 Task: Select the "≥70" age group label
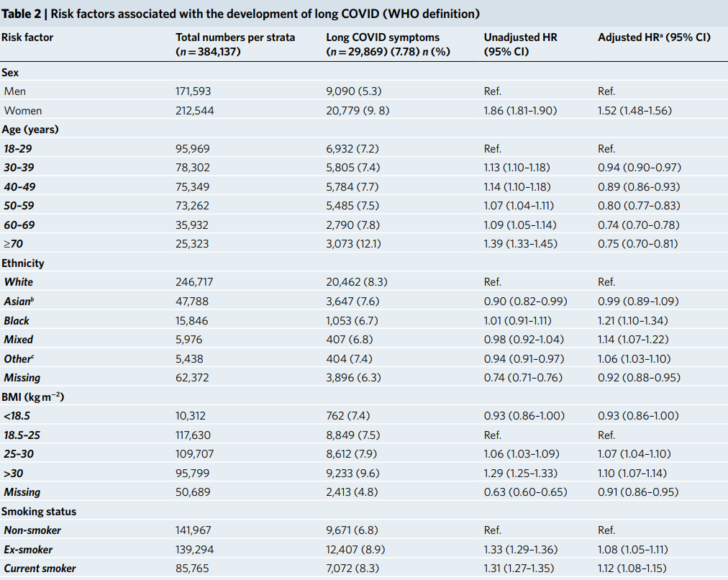(13, 244)
